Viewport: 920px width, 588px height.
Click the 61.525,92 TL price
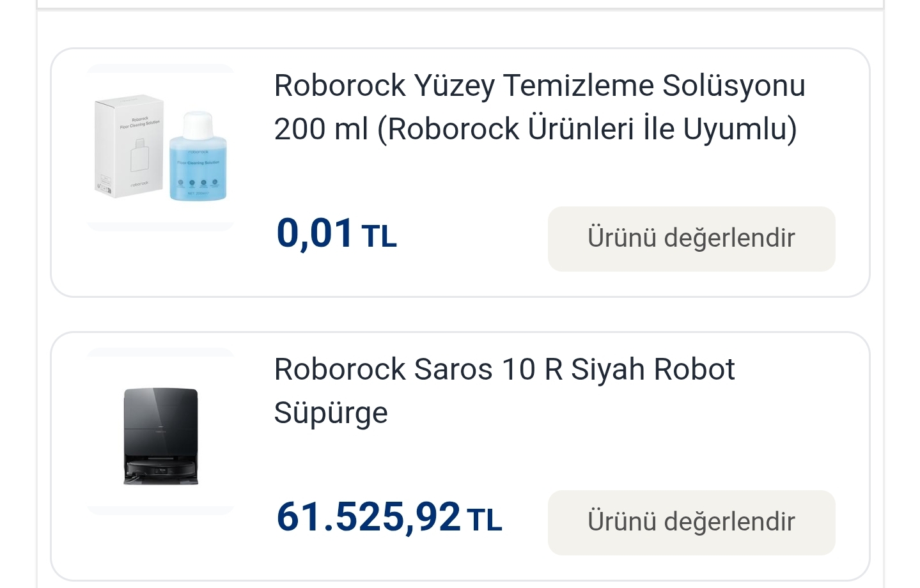(368, 516)
